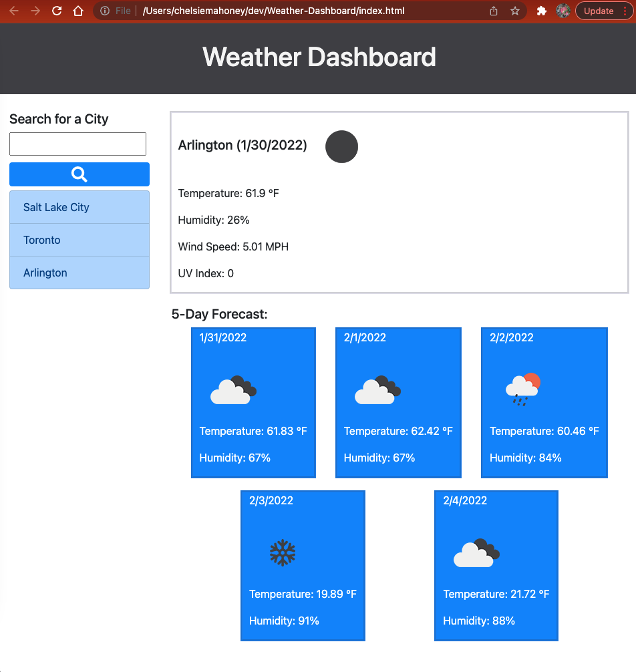Image resolution: width=636 pixels, height=672 pixels.
Task: Click the file path in the address bar
Action: [273, 11]
